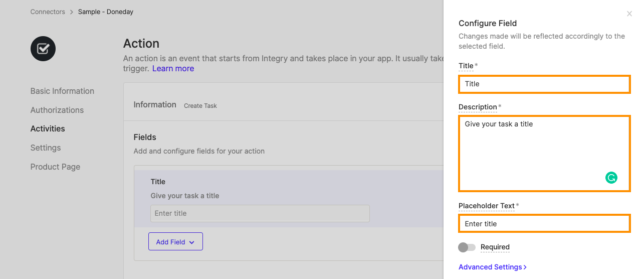Focus the Description text area
This screenshot has height=279, width=644.
(544, 154)
